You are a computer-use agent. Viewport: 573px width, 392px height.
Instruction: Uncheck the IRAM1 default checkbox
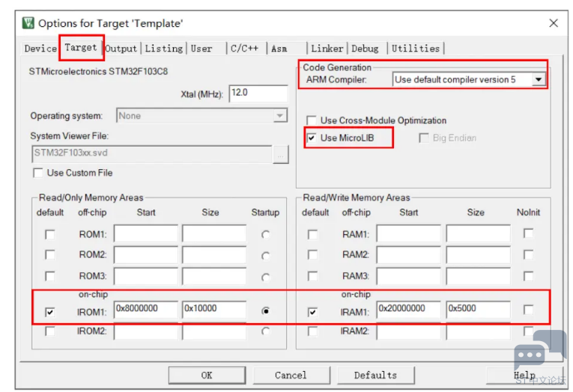coord(312,312)
